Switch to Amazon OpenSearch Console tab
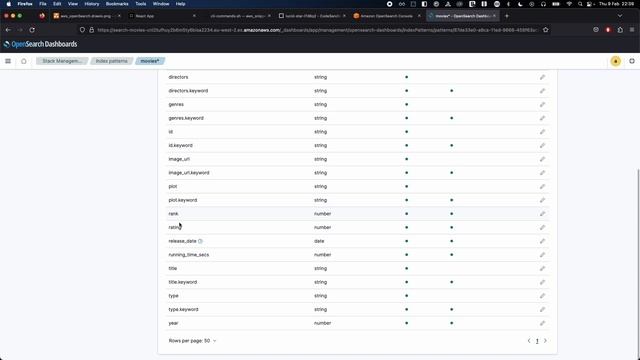 [387, 16]
